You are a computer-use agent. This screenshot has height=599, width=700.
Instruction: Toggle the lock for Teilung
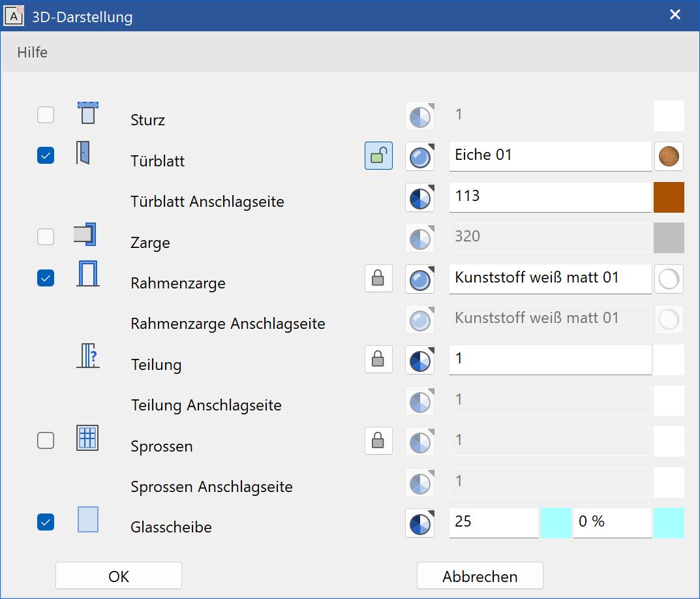pos(378,360)
